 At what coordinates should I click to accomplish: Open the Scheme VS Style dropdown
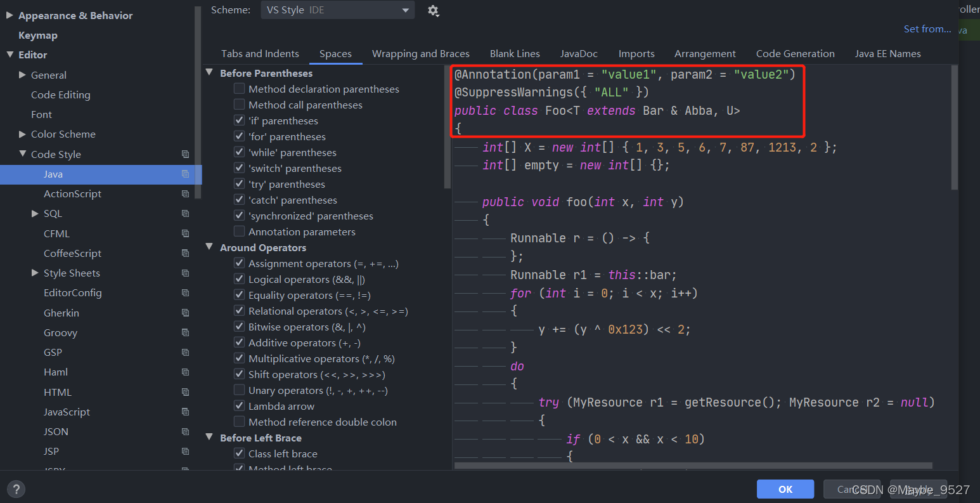coord(338,10)
